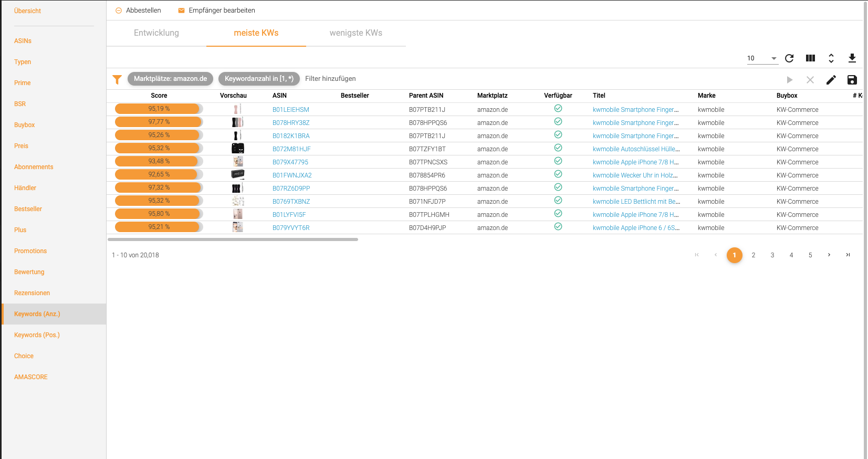Go to first page icon
The height and width of the screenshot is (459, 868).
point(697,255)
